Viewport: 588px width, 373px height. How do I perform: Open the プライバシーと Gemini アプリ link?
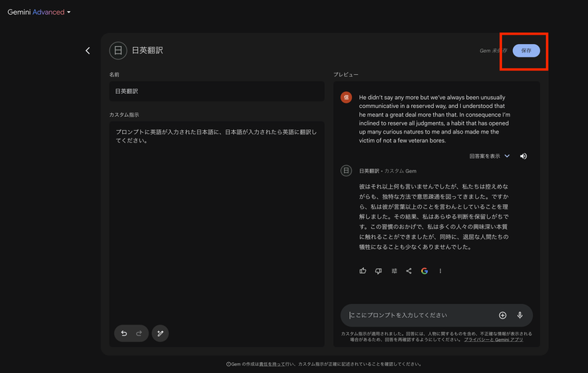coord(493,340)
